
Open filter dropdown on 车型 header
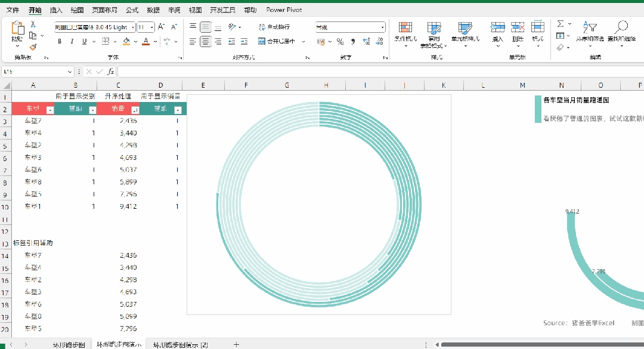tap(49, 110)
